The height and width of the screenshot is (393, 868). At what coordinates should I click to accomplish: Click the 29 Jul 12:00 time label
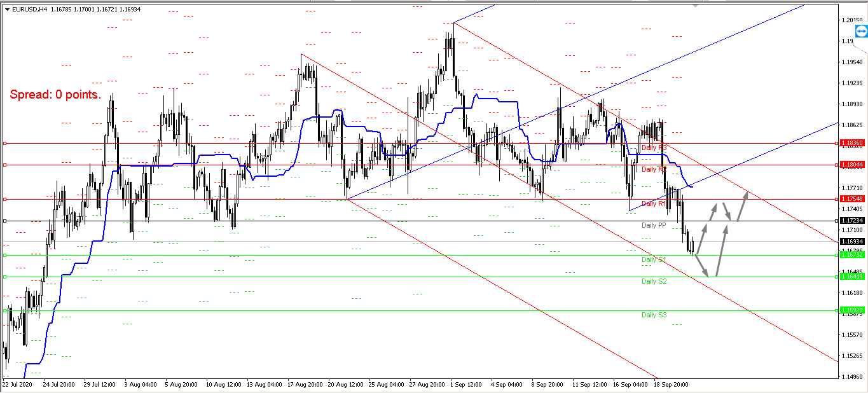point(100,385)
